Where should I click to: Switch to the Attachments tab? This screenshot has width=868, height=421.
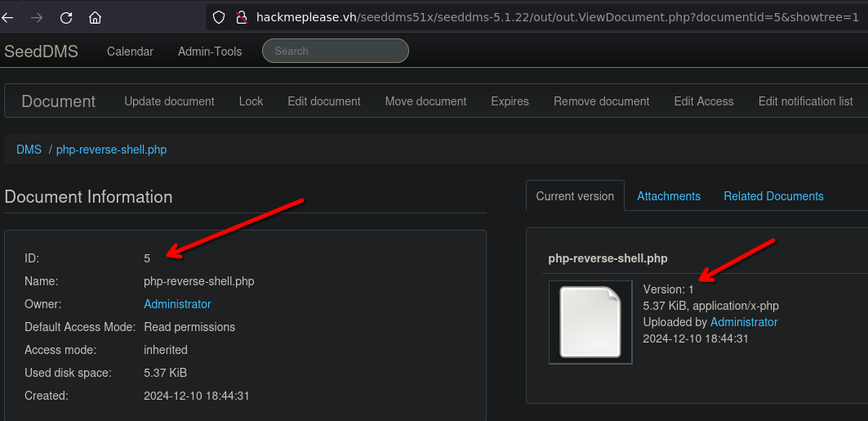(x=669, y=196)
